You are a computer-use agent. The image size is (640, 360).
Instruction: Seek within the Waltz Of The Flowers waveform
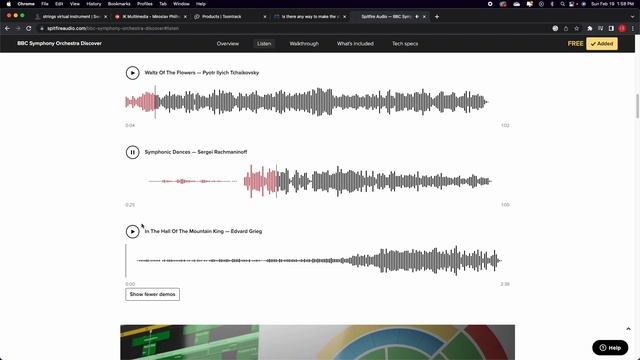(307, 102)
